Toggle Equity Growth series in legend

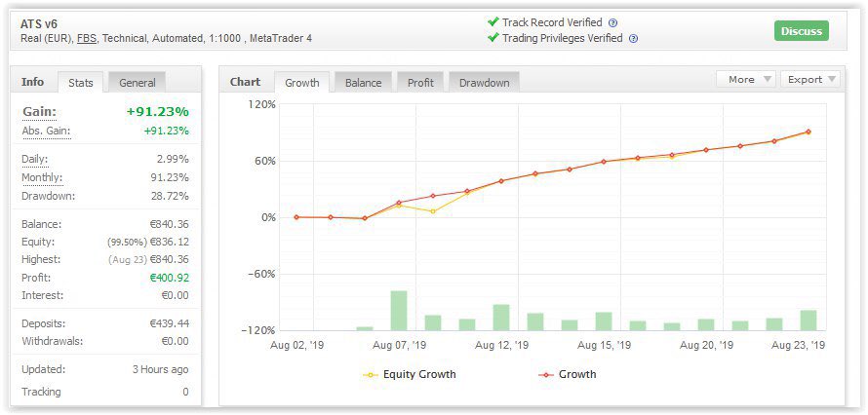pos(410,375)
